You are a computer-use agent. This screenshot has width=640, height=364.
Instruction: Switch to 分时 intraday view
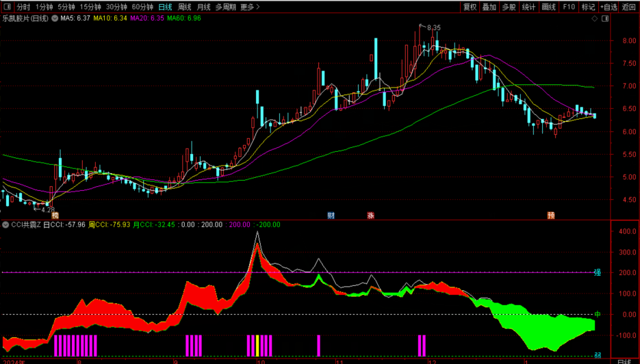(x=23, y=7)
